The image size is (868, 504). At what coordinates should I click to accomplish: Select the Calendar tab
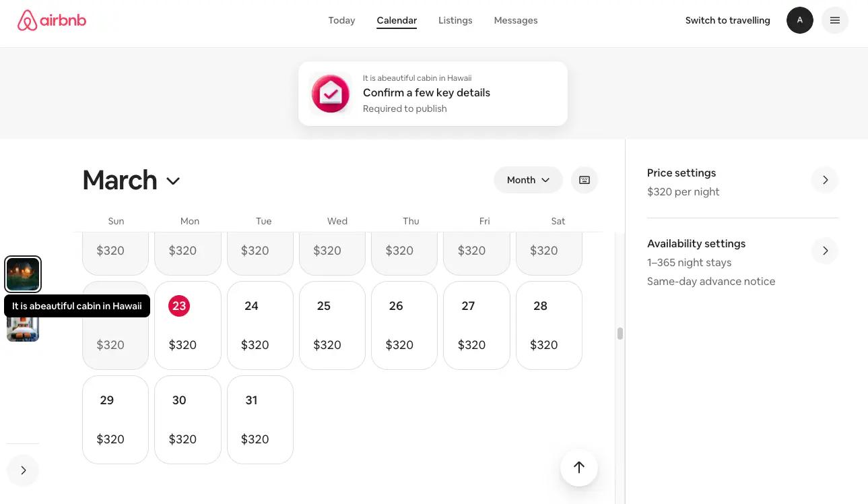click(397, 20)
